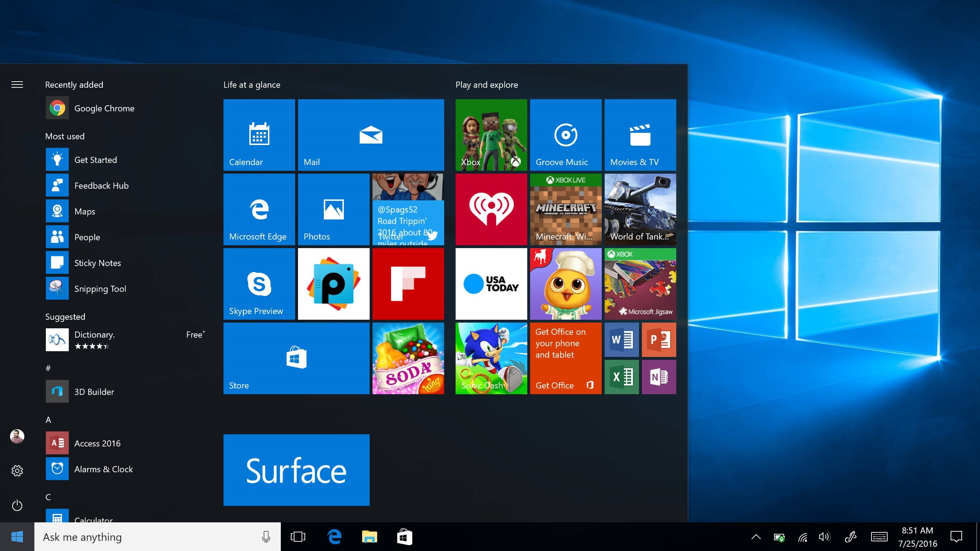Open the Xbox tile
The image size is (980, 551).
491,135
